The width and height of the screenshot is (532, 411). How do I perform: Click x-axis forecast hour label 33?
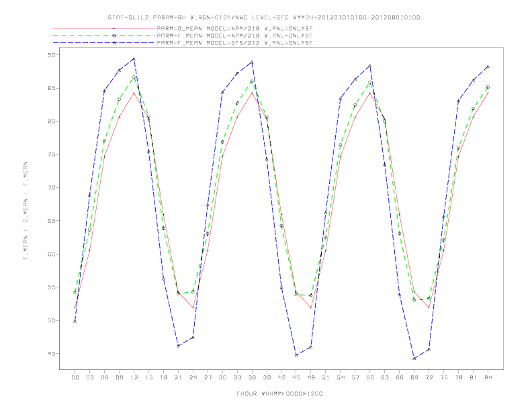[237, 377]
